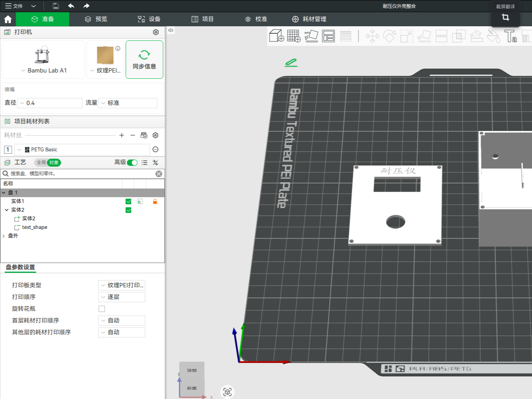Select the Mesh boolean tool icon
532x399 pixels.
point(459,36)
